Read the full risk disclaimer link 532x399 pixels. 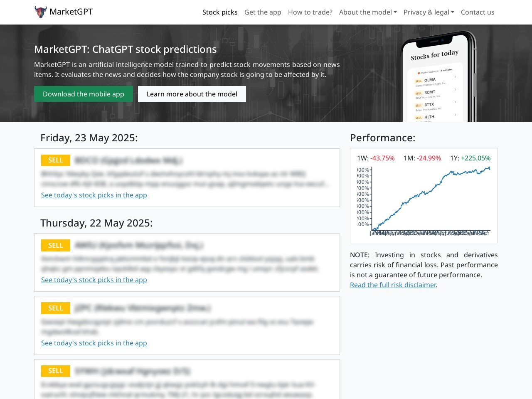[x=393, y=285]
